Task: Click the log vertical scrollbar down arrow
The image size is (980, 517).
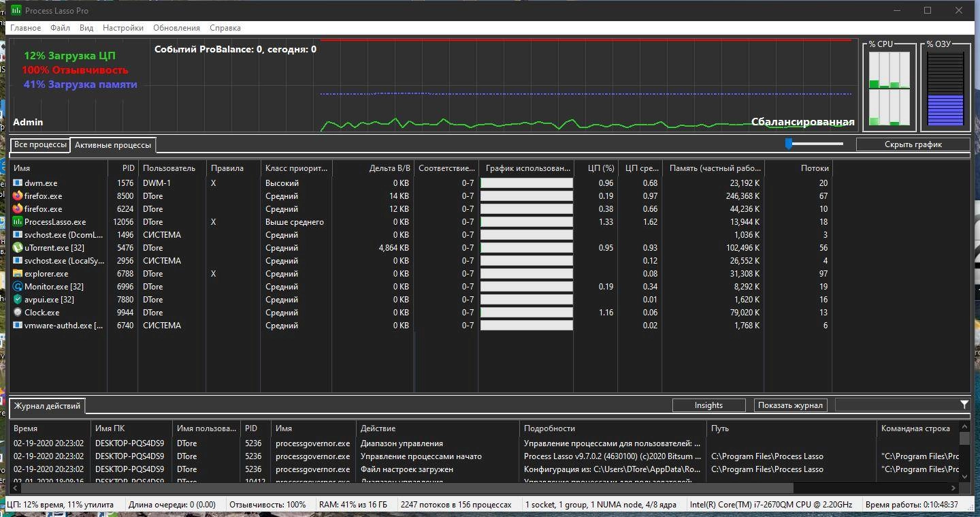Action: 964,476
